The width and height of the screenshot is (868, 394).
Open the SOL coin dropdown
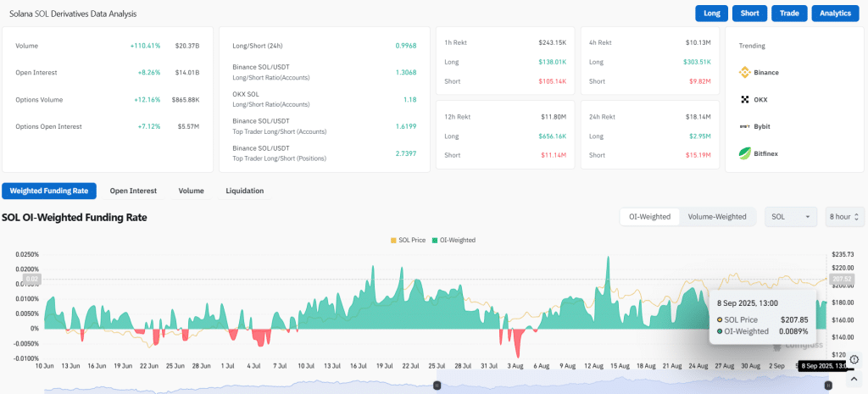(x=791, y=217)
